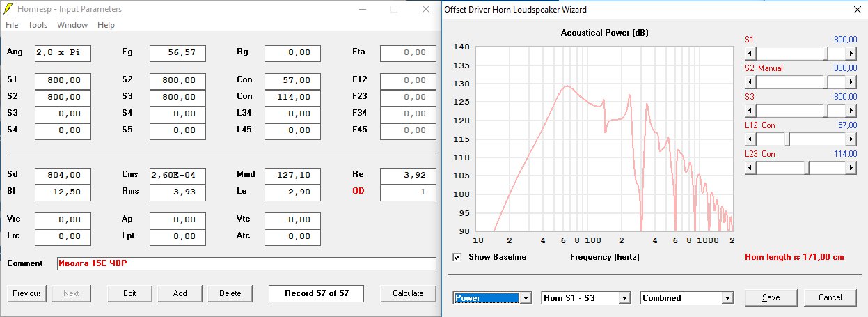This screenshot has width=868, height=317.
Task: Open the Window menu
Action: point(72,25)
